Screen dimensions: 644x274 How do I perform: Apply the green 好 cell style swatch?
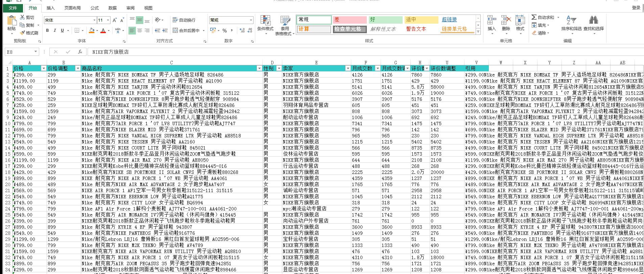[x=385, y=20]
